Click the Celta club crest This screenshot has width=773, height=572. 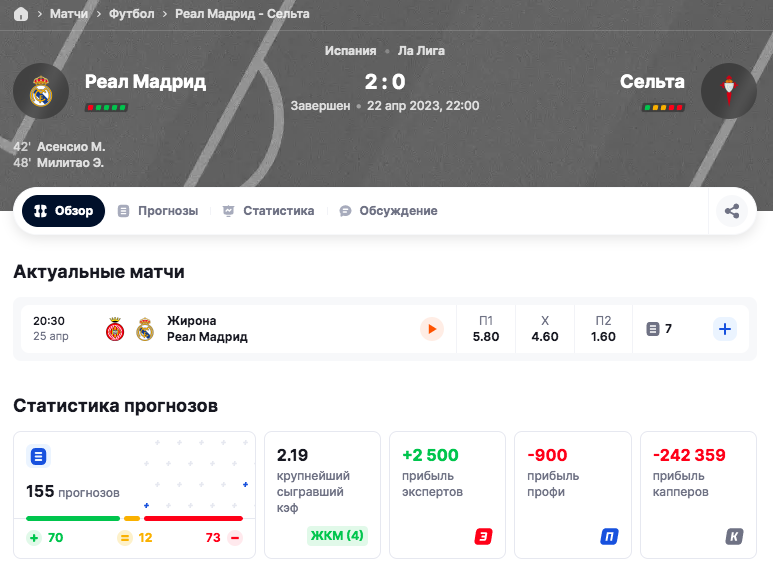728,91
